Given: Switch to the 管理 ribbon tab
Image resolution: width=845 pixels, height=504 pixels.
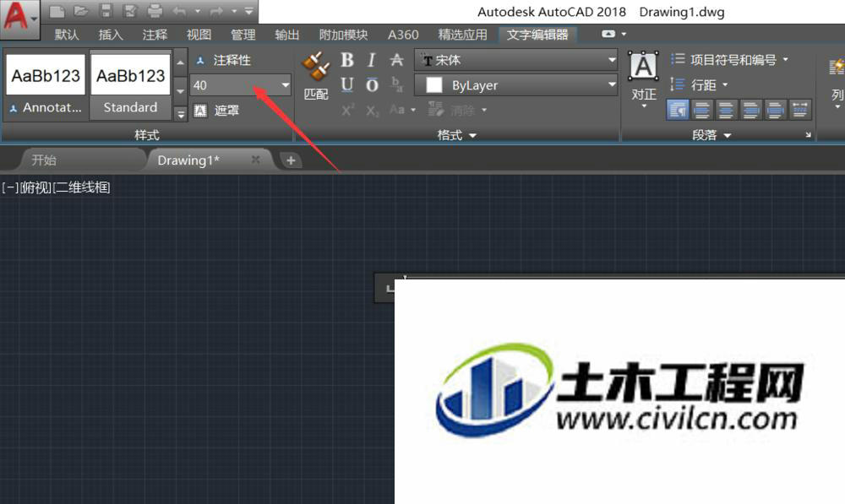Looking at the screenshot, I should click(x=243, y=35).
